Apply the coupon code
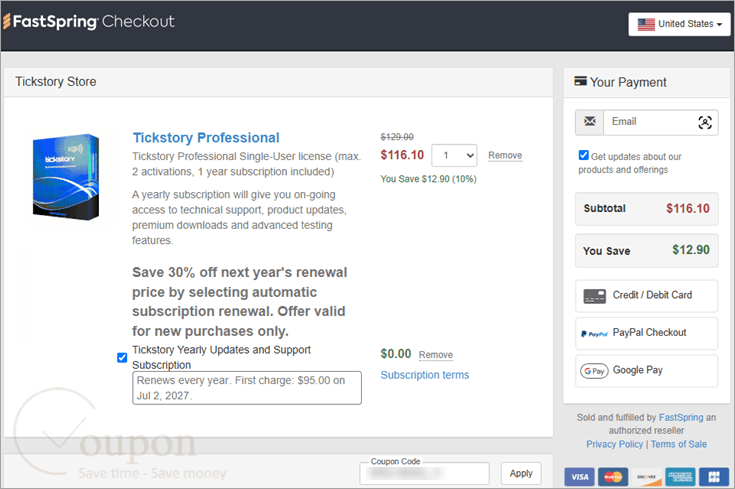Screen dimensions: 735x489 [x=521, y=473]
